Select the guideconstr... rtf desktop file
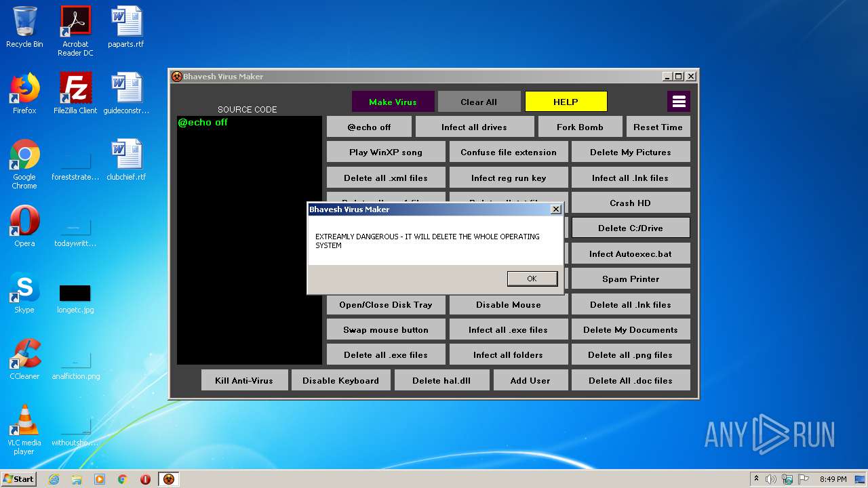868x488 pixels. pos(126,93)
